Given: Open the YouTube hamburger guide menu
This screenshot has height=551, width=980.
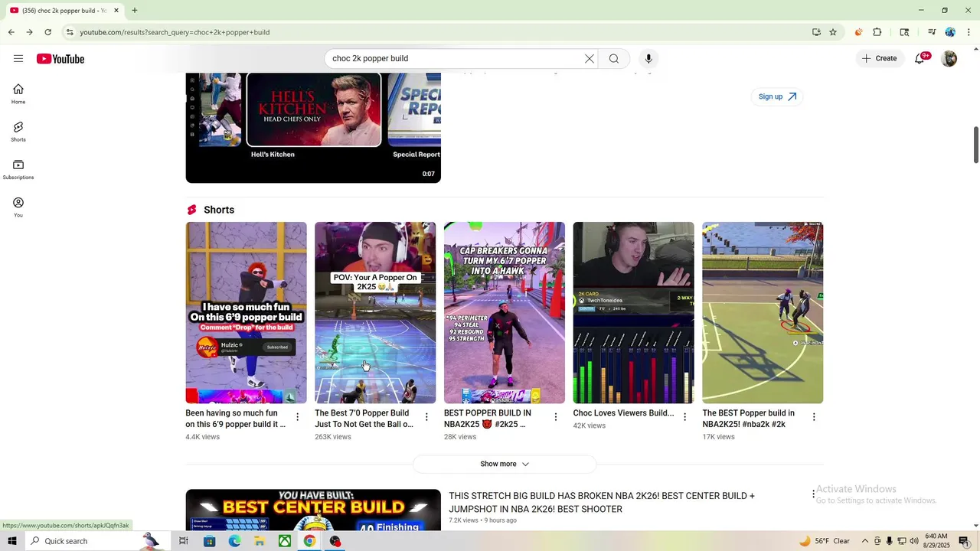Looking at the screenshot, I should tap(18, 59).
